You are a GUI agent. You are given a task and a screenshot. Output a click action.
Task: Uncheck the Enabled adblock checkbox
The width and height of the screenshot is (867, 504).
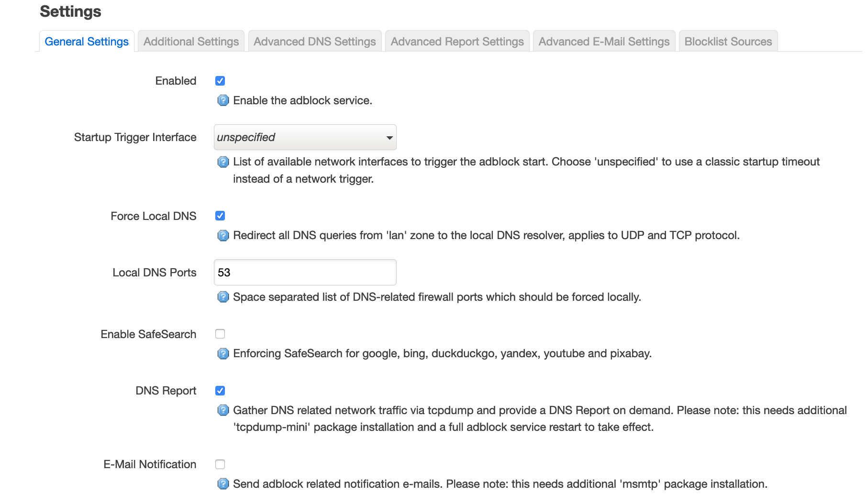tap(220, 81)
